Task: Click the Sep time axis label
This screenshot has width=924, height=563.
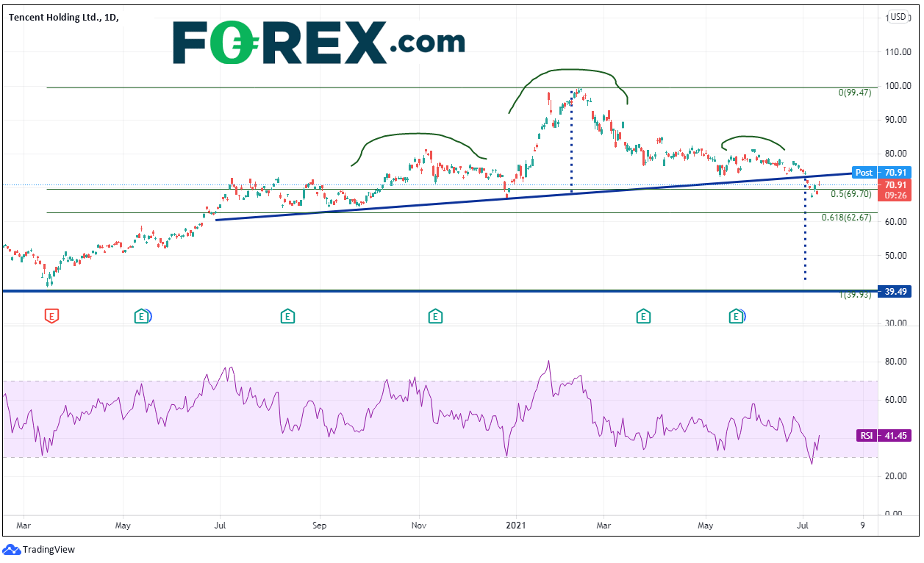Action: pos(319,526)
